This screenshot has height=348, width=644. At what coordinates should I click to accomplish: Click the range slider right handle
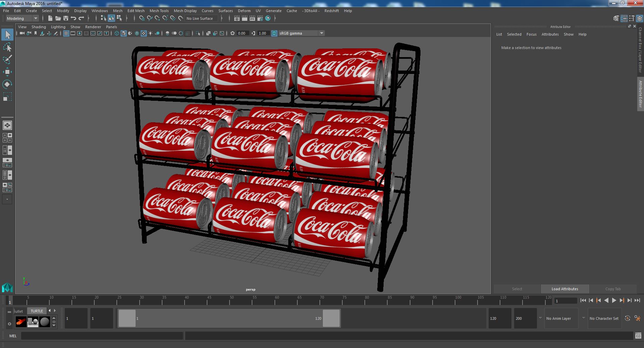point(331,318)
